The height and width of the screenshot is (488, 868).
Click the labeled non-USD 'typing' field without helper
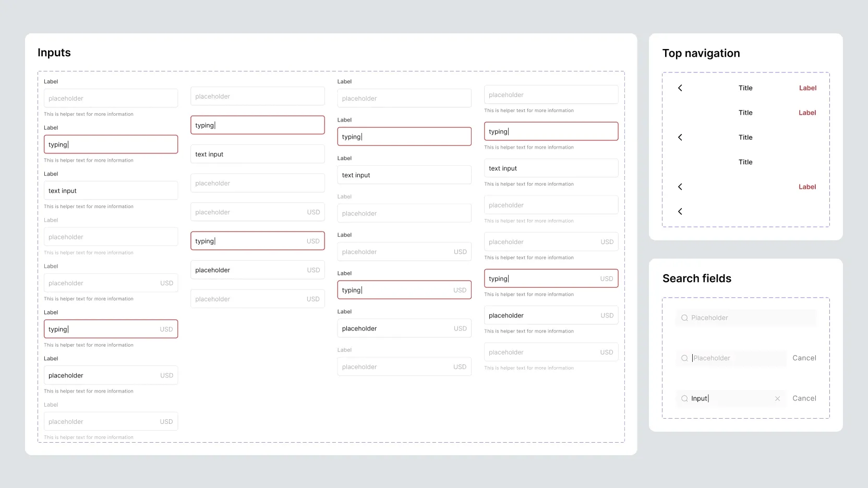(404, 137)
